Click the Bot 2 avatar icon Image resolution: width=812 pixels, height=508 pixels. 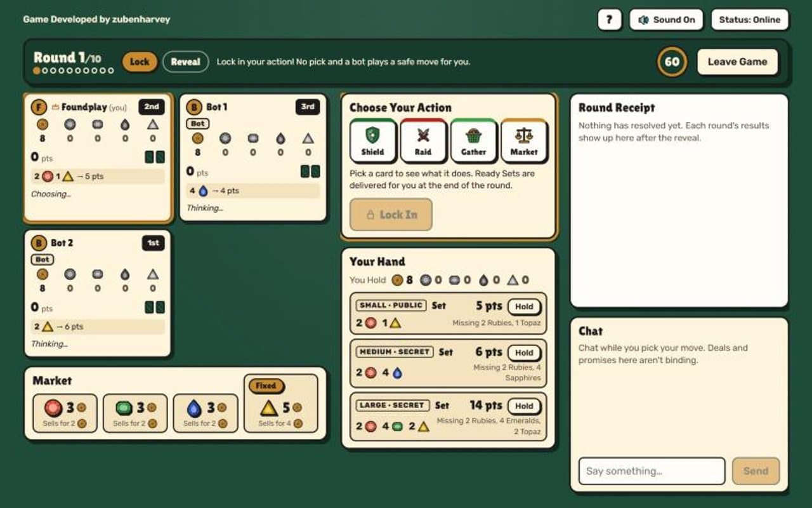tap(39, 243)
